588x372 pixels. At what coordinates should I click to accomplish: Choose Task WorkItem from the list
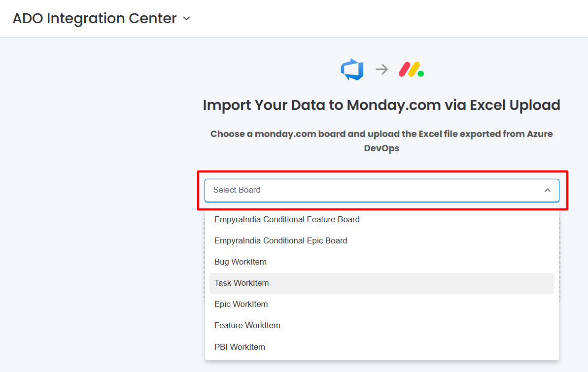(x=382, y=283)
